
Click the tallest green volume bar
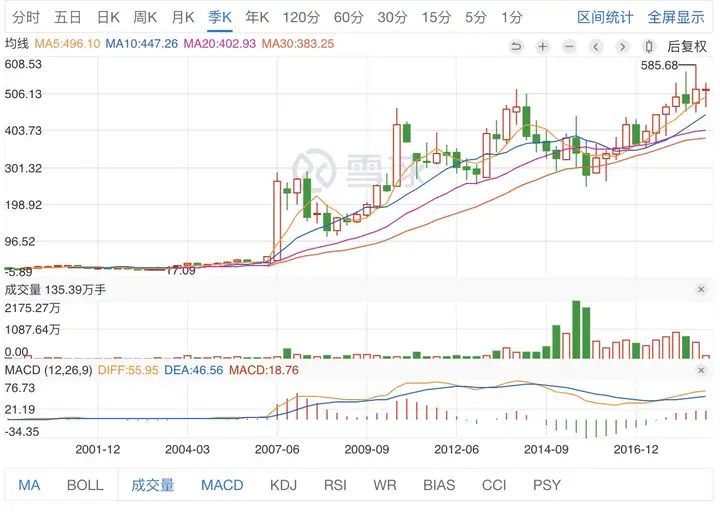[x=576, y=329]
